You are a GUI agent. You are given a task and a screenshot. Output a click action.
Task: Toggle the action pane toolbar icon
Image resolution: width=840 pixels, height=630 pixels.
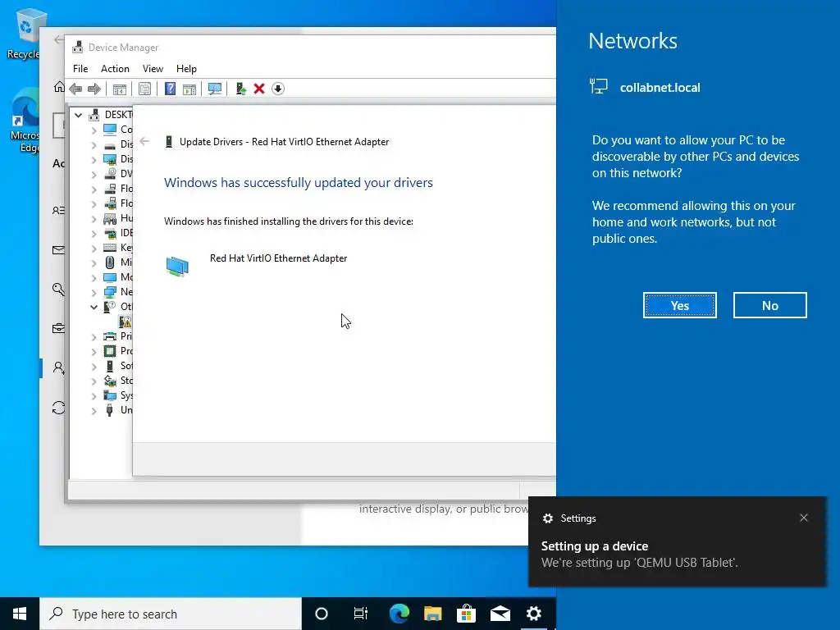click(189, 89)
